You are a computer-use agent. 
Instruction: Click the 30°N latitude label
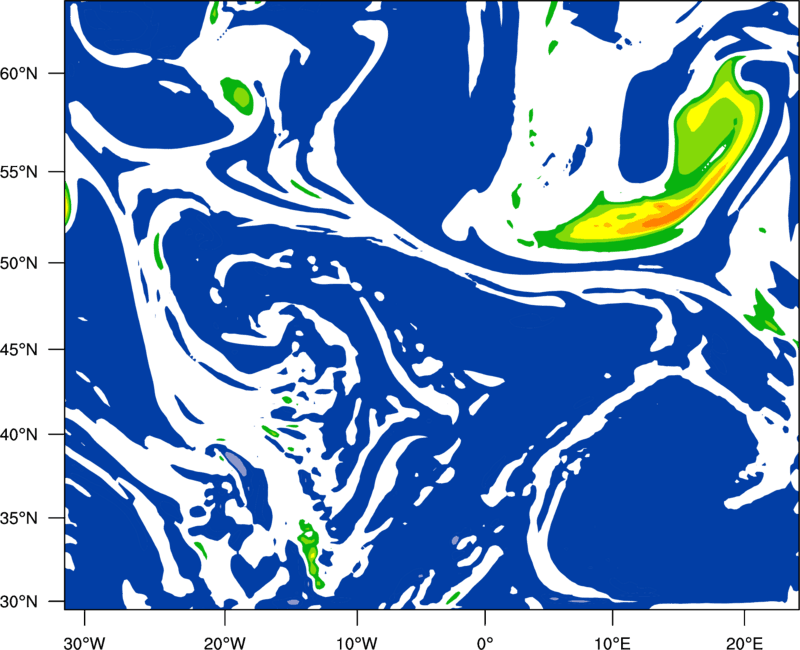coord(19,602)
